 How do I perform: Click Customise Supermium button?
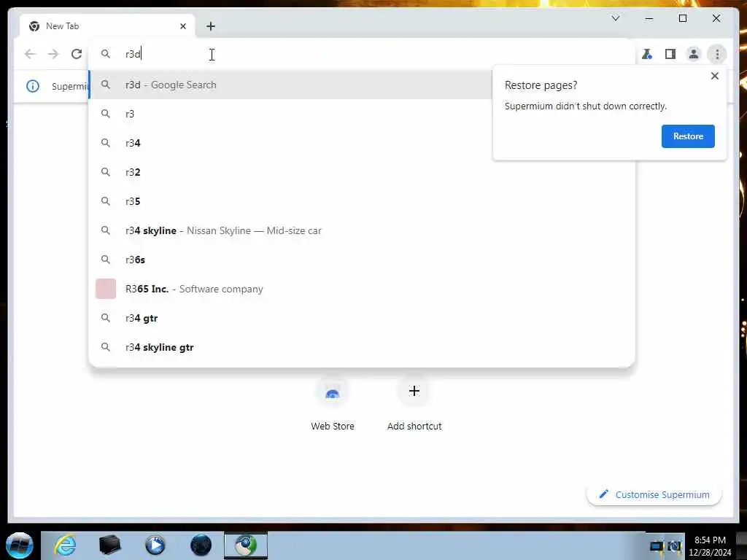pos(654,495)
